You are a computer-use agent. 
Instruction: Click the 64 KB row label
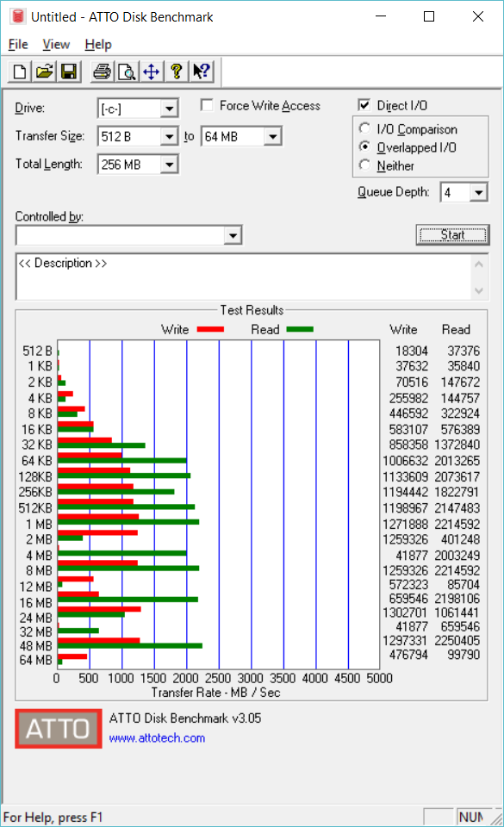point(37,460)
